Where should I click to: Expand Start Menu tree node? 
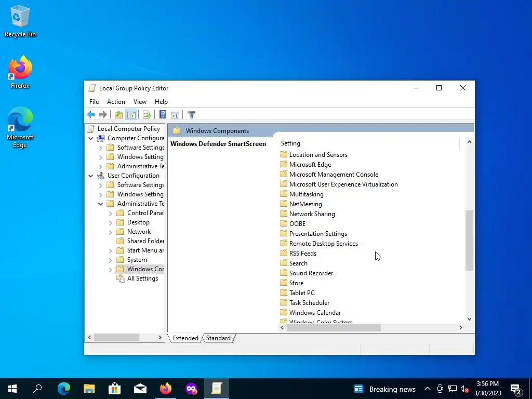[x=110, y=251]
